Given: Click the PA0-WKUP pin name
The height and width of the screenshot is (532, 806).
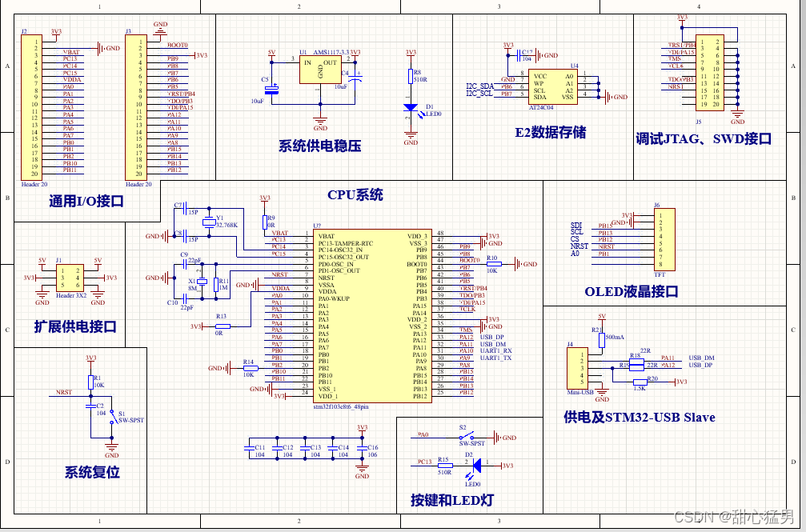Looking at the screenshot, I should click(334, 298).
